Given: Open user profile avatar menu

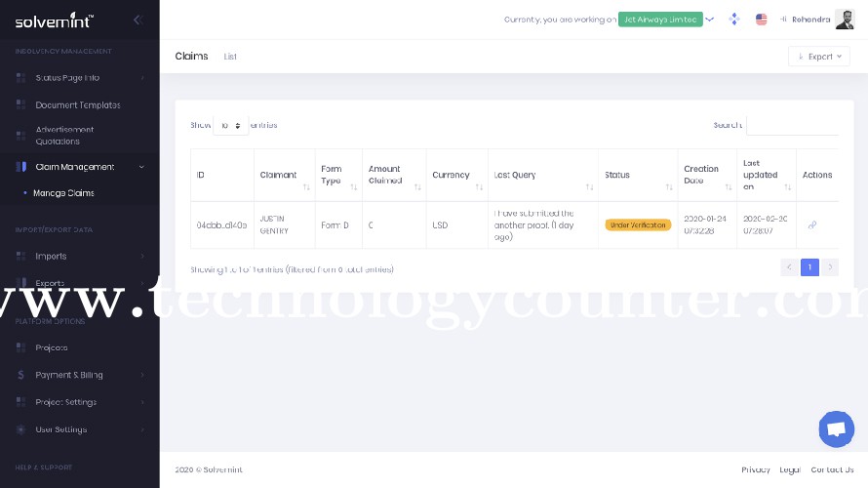Looking at the screenshot, I should click(x=845, y=20).
